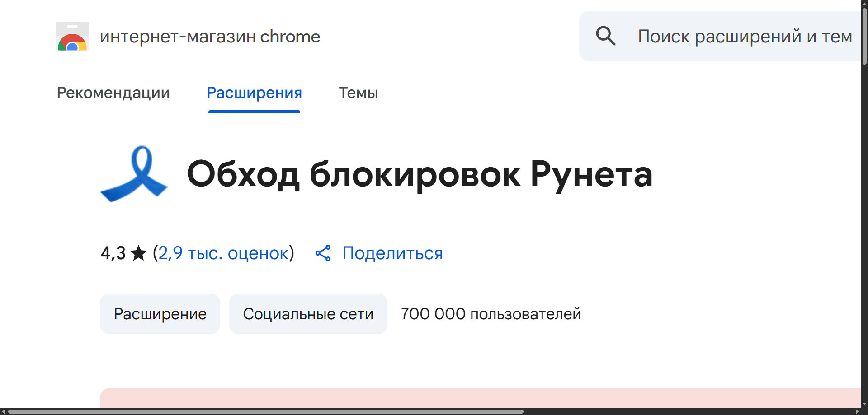
Task: Click the vertical scrollbar thumb
Action: [864, 36]
